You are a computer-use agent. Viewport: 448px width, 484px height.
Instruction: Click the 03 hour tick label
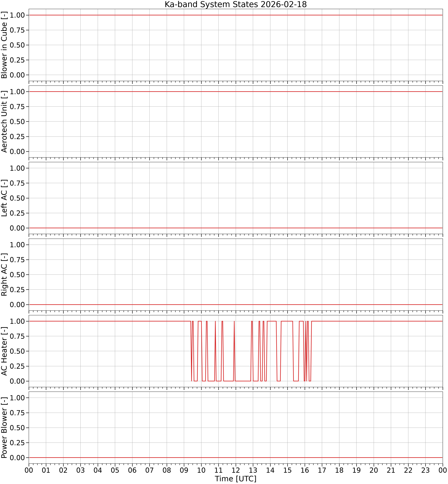(80, 470)
